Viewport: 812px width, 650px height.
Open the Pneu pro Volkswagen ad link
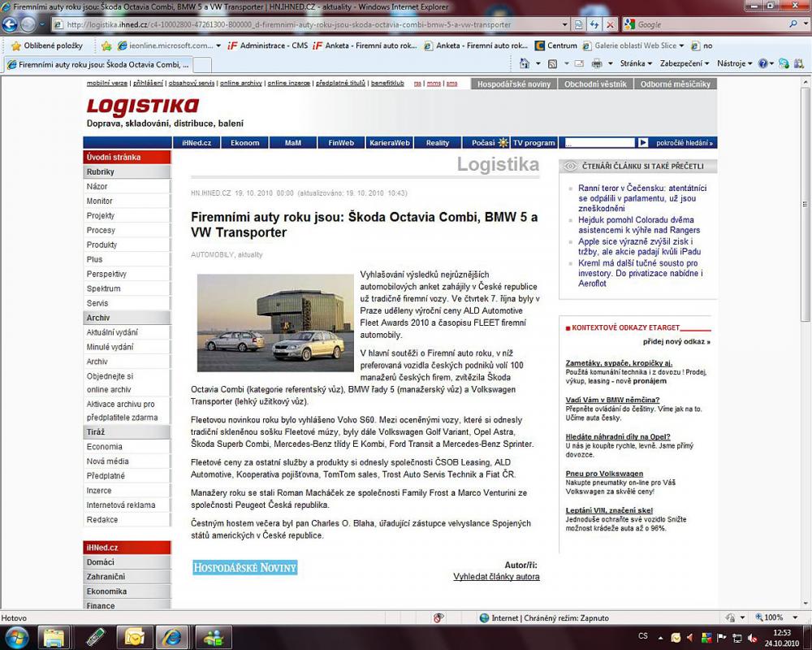click(x=604, y=474)
